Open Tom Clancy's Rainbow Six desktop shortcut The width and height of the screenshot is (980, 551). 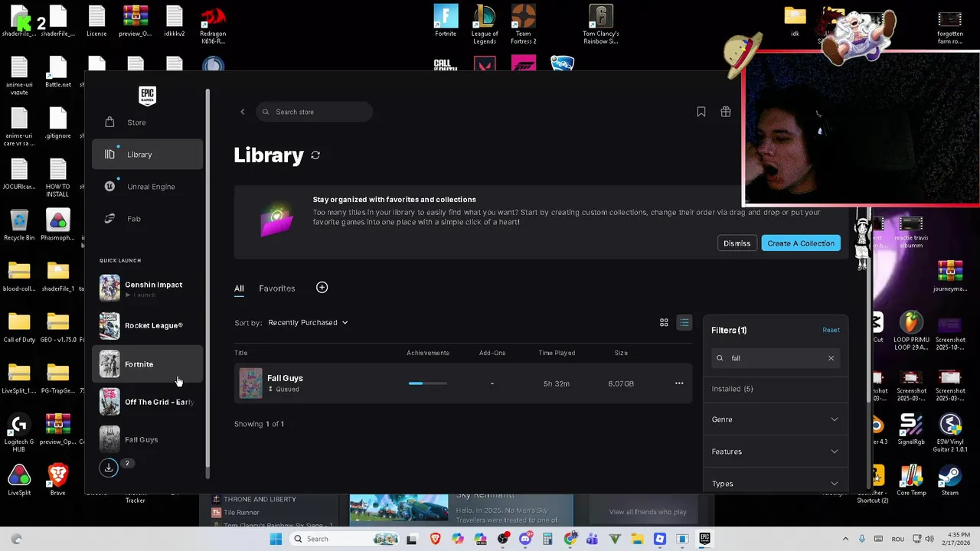[x=601, y=24]
